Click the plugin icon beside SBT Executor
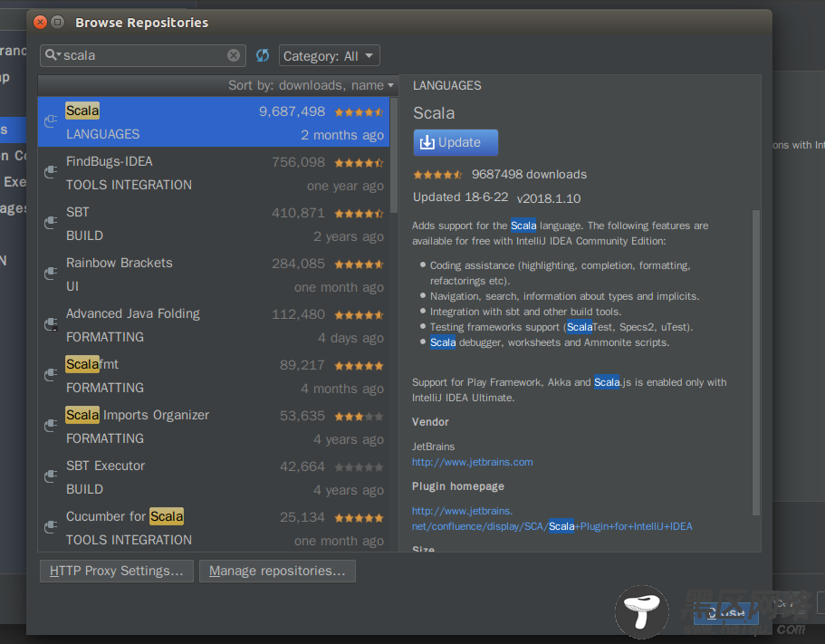The width and height of the screenshot is (825, 644). click(x=51, y=476)
